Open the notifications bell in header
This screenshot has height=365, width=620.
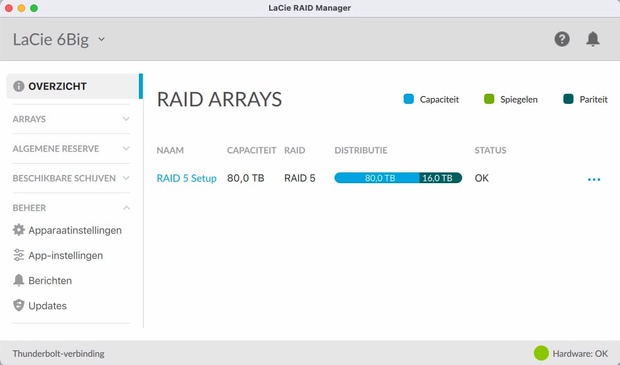pos(593,39)
